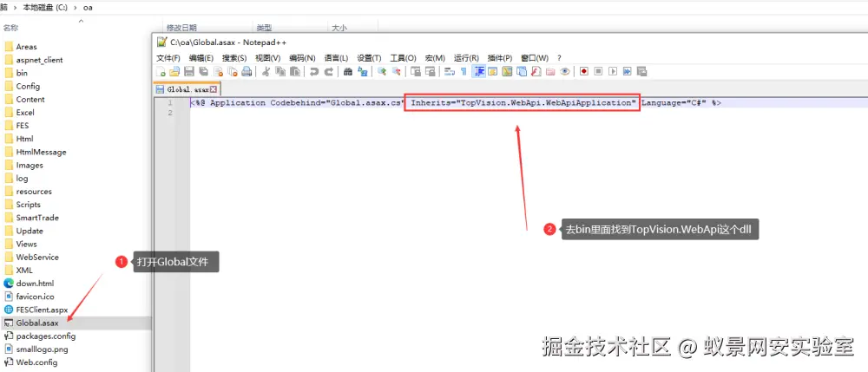Sort Explorer by 类型 column header
The height and width of the screenshot is (372, 868).
click(x=264, y=28)
